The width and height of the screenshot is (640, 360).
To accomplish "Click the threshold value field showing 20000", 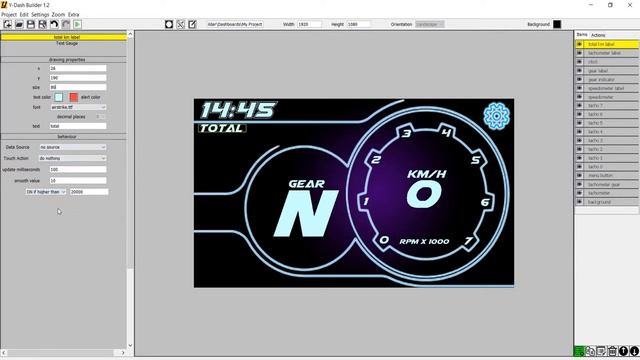I will point(89,191).
